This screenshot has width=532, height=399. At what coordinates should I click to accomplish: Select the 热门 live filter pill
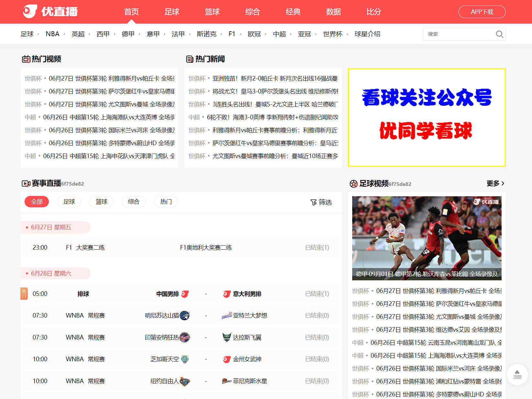[x=166, y=202]
